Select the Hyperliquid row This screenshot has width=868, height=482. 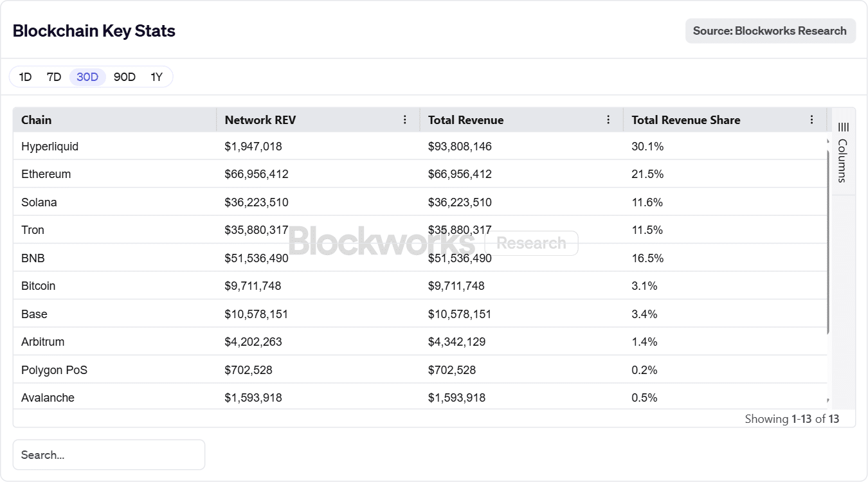[50, 147]
